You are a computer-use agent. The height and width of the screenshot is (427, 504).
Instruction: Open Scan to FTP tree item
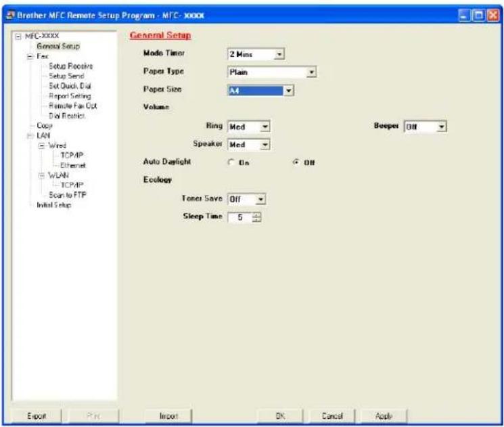68,195
